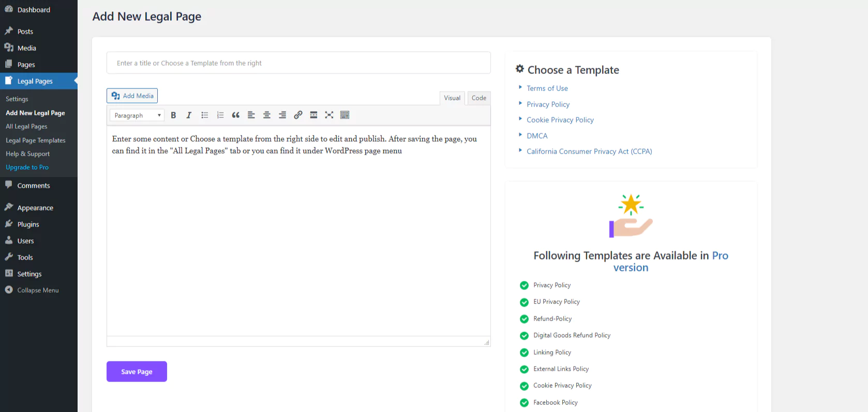Choose the Cookie Privacy Policy template link
The width and height of the screenshot is (868, 412).
pos(560,120)
